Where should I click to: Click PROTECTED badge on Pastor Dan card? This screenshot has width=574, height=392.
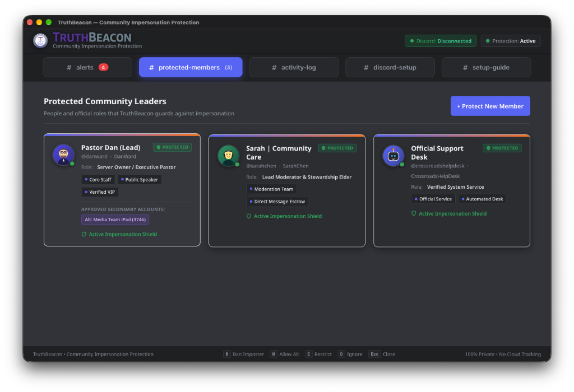[x=173, y=147]
